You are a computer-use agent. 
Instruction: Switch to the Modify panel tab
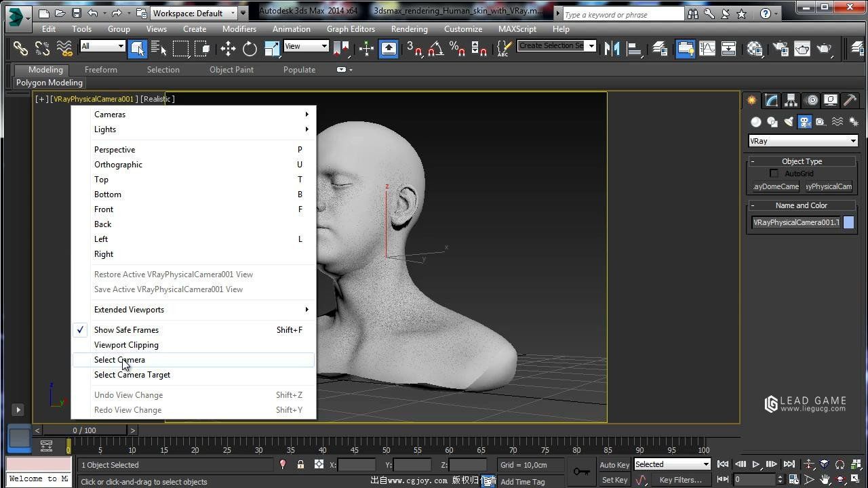772,100
